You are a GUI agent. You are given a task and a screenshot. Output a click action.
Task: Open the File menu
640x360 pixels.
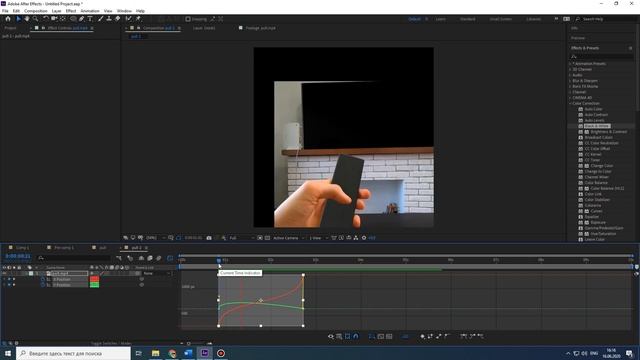pos(5,11)
